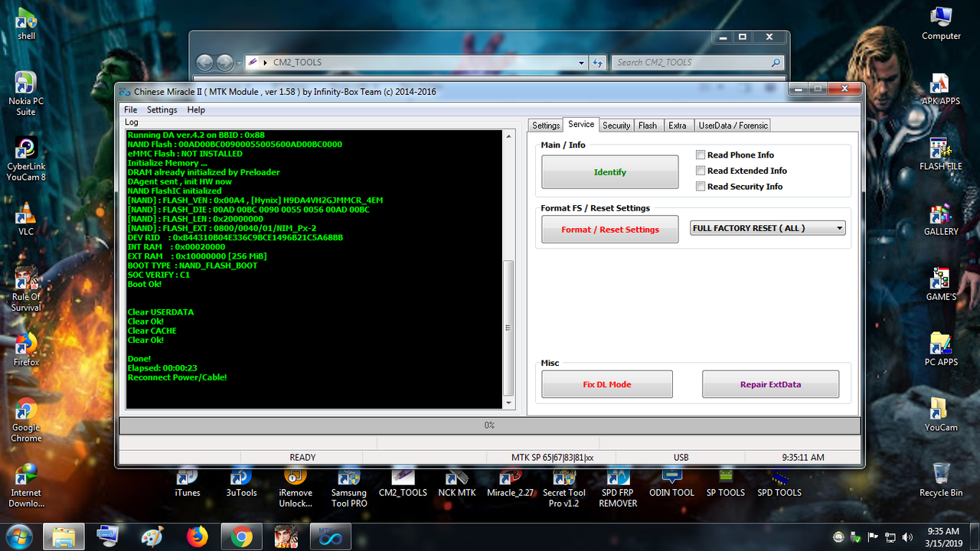Open Google Chrome desktop shortcut

pyautogui.click(x=26, y=420)
